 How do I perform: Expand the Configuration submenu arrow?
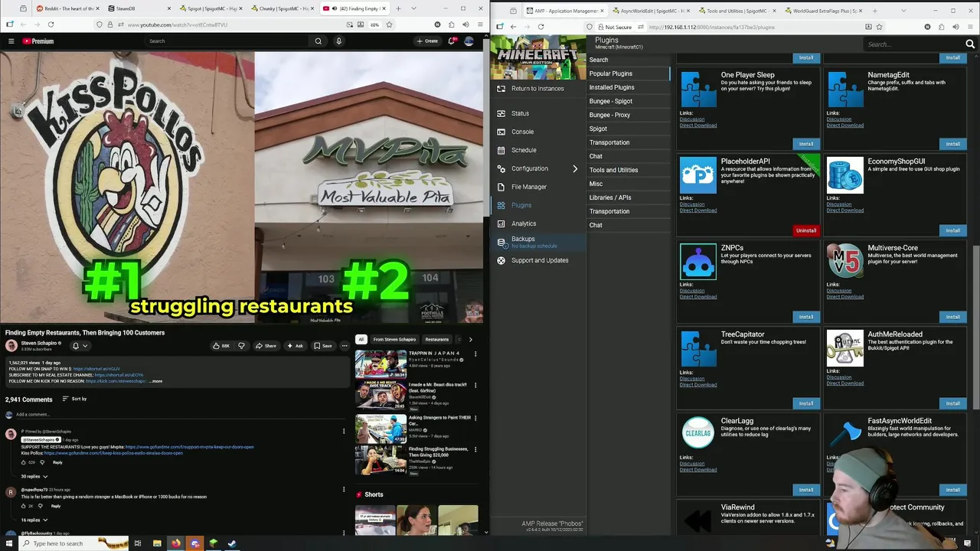point(575,168)
